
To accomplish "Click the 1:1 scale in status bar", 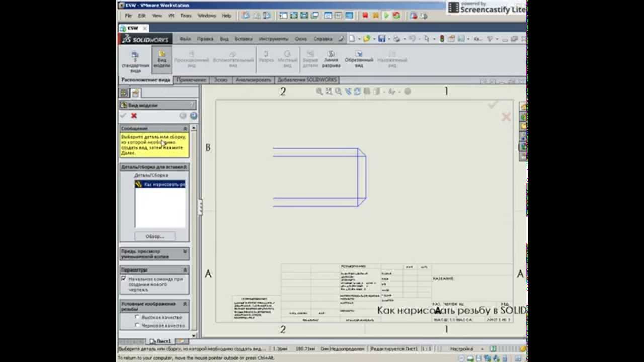I will click(x=426, y=348).
